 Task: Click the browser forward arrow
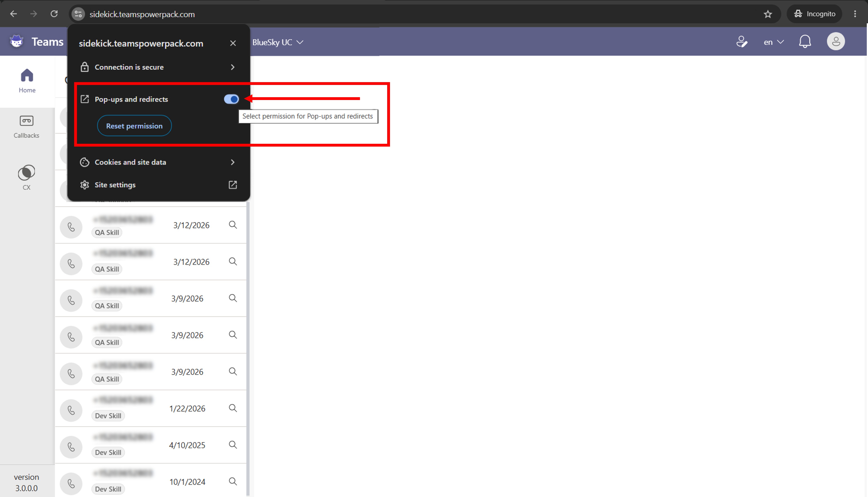(x=34, y=14)
